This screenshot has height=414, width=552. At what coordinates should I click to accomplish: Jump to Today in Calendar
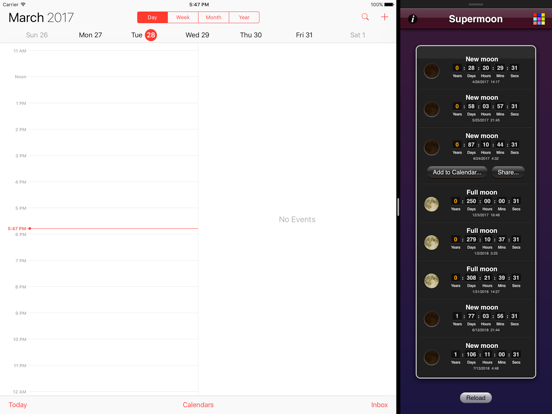click(18, 405)
